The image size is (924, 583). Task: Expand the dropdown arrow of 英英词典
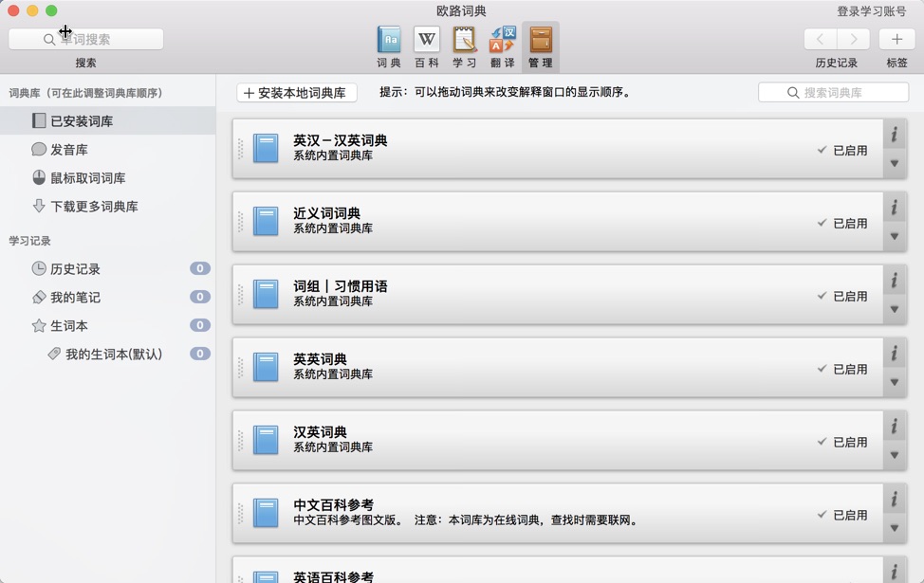[895, 383]
